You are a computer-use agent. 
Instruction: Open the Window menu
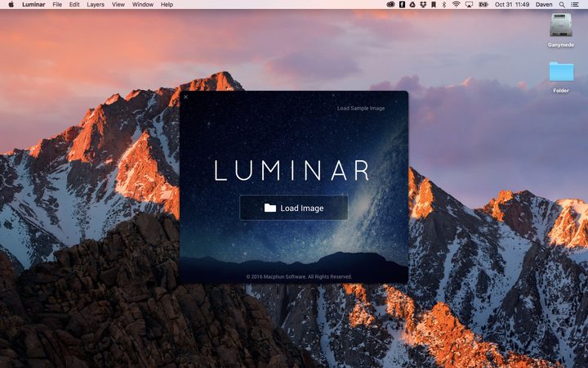click(142, 5)
